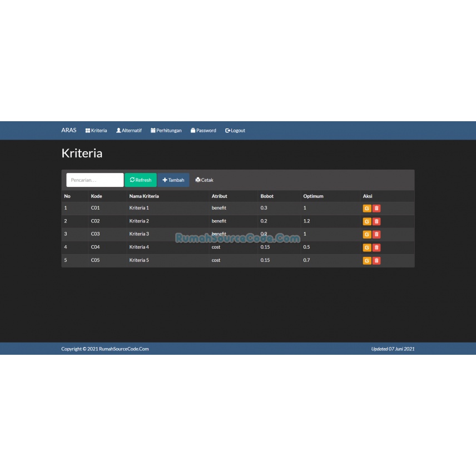Open the Kriteria menu in navbar

(x=96, y=131)
